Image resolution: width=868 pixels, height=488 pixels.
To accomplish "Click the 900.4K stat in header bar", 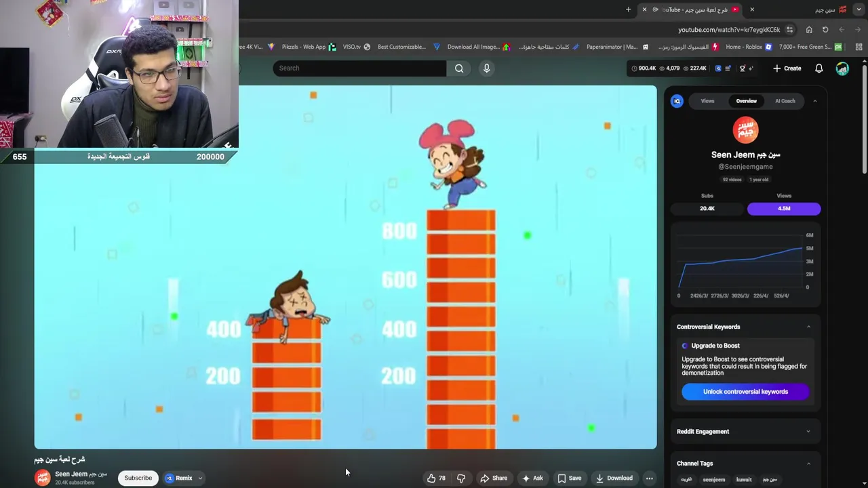I will pyautogui.click(x=644, y=68).
